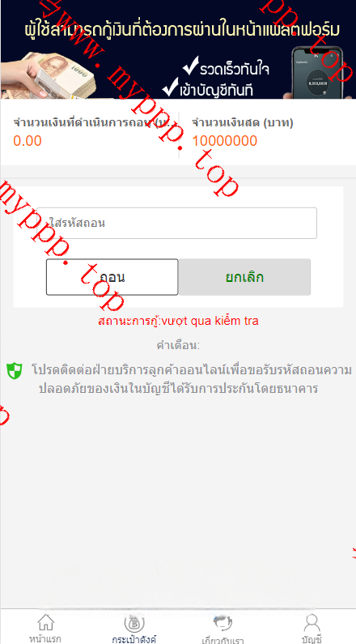Screen dimensions: 356x644
Task: Click the ยกเลิก cancel button
Action: [x=244, y=277]
